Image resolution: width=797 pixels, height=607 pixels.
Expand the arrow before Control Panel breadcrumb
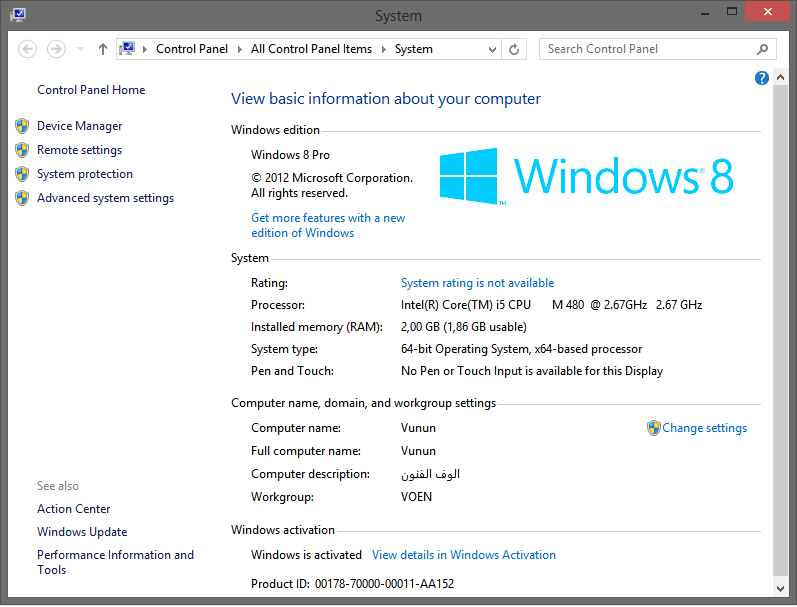(x=145, y=49)
